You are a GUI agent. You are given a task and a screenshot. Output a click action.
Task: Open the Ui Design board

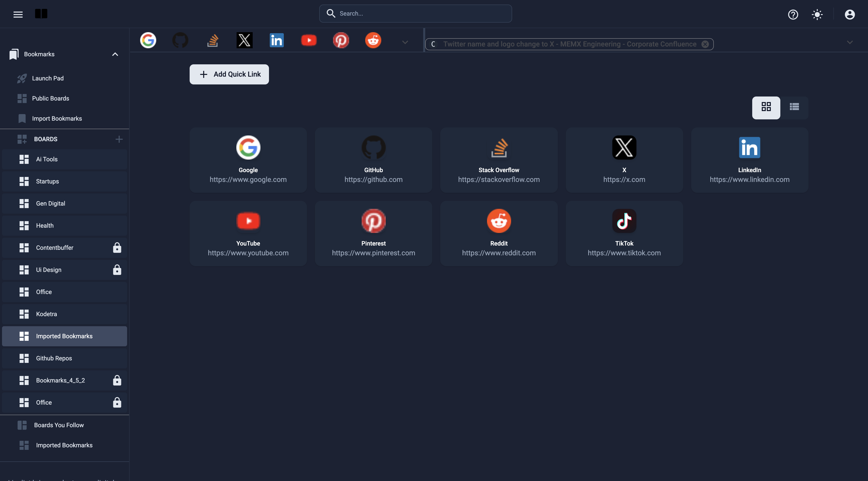[x=64, y=270]
